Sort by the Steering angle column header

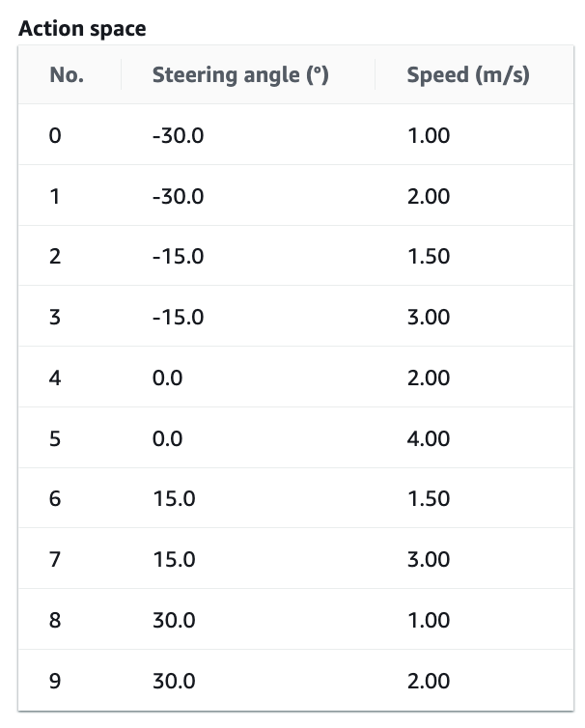click(x=240, y=75)
